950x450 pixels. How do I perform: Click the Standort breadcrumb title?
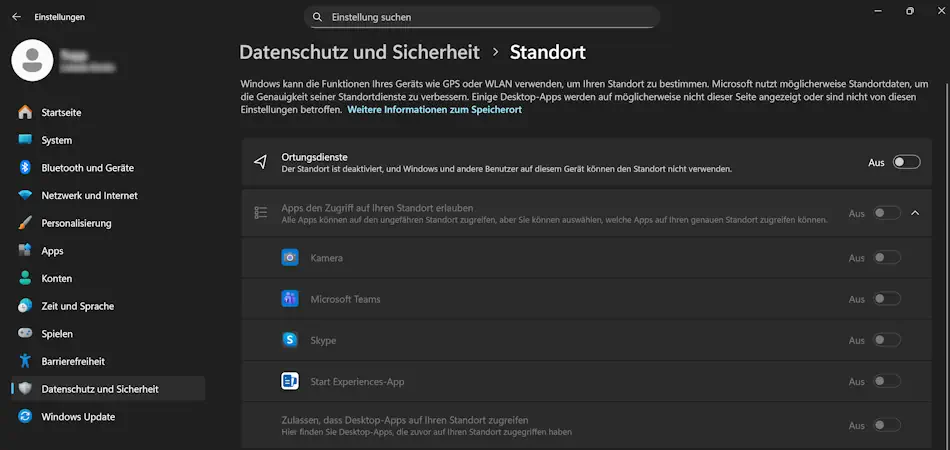pyautogui.click(x=548, y=53)
